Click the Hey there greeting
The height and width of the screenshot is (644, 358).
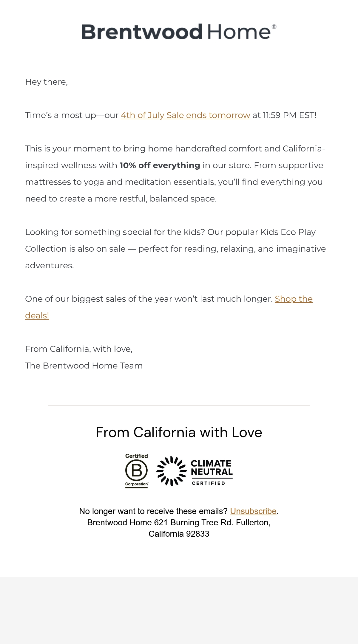click(x=47, y=82)
